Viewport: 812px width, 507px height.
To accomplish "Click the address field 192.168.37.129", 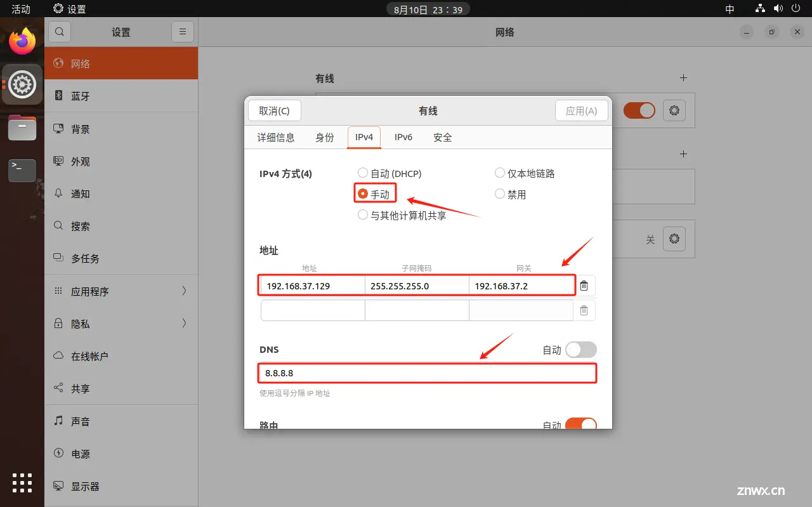I will [313, 286].
